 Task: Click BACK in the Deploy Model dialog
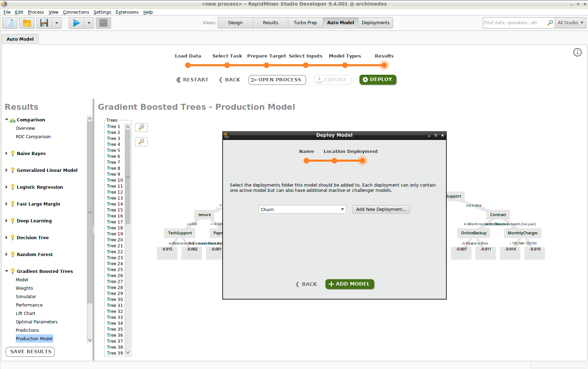[x=306, y=284]
